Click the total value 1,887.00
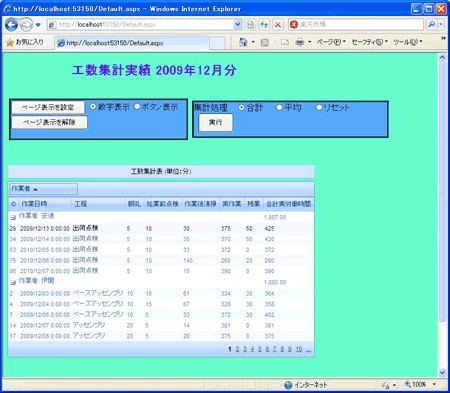450x393 pixels. (x=275, y=217)
